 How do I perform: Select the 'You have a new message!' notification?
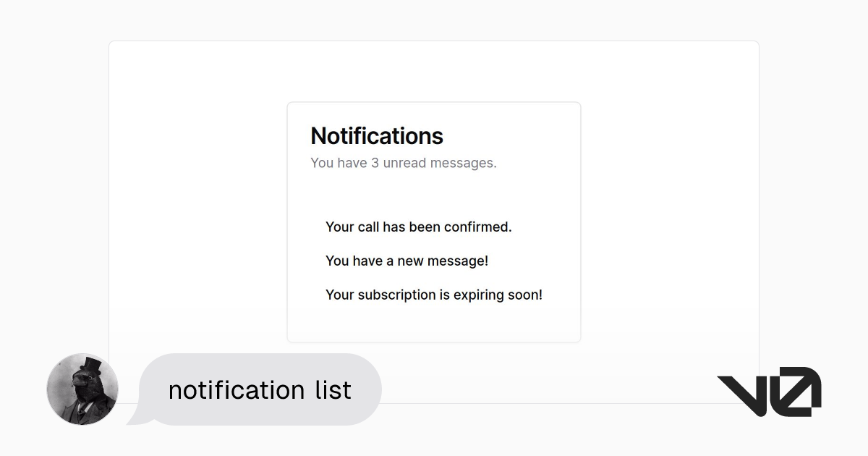407,261
